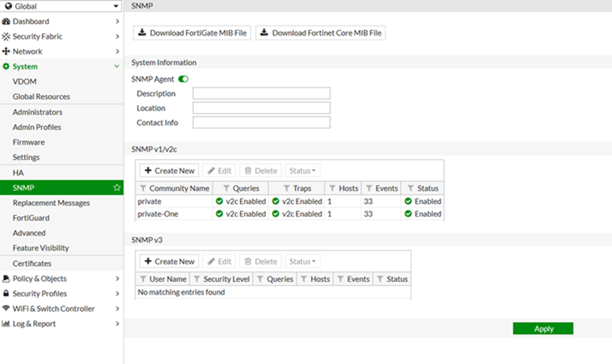Click the System gear icon in sidebar
This screenshot has height=364, width=612.
[6, 67]
